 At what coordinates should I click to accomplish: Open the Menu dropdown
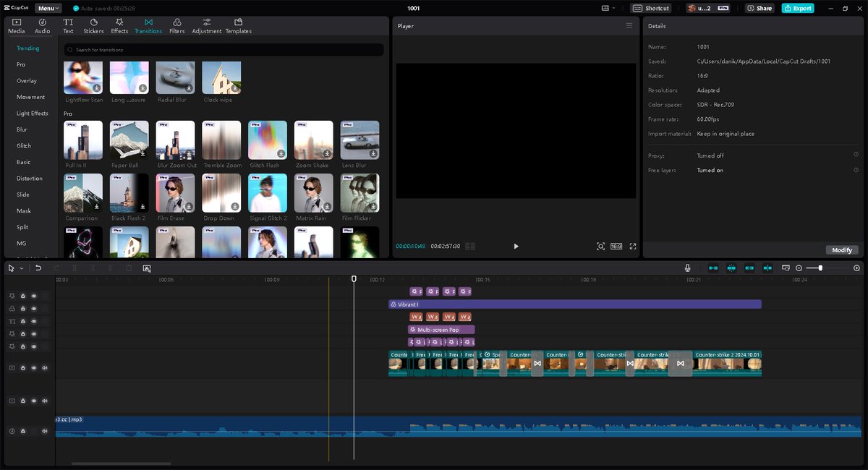[x=48, y=8]
